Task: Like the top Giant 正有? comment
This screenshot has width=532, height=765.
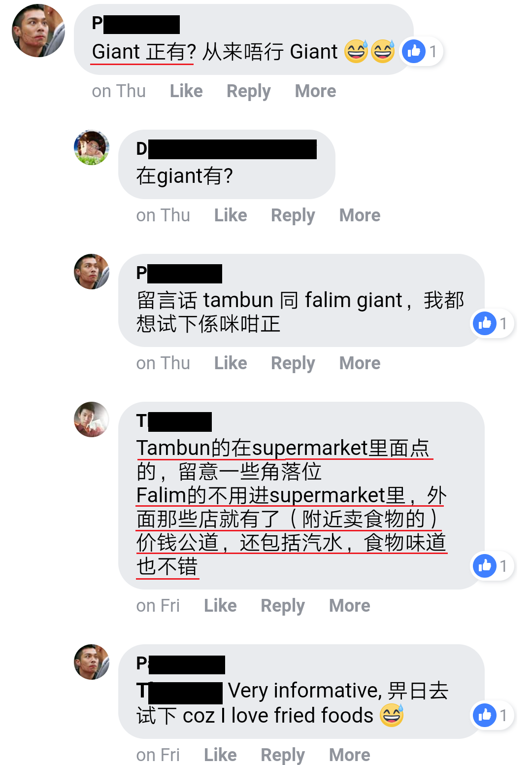Action: (186, 91)
